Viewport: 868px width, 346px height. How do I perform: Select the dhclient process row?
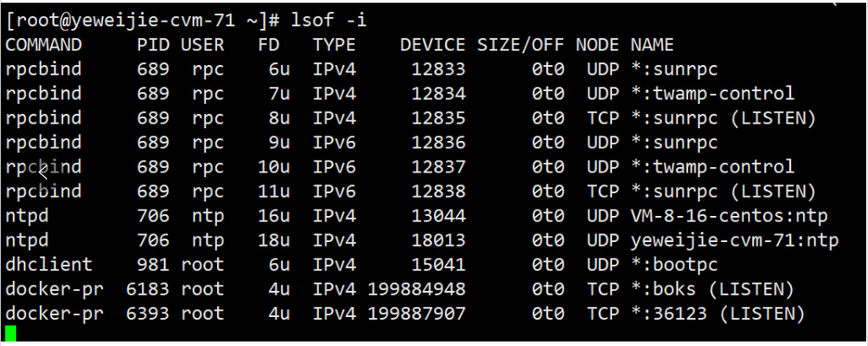point(362,265)
